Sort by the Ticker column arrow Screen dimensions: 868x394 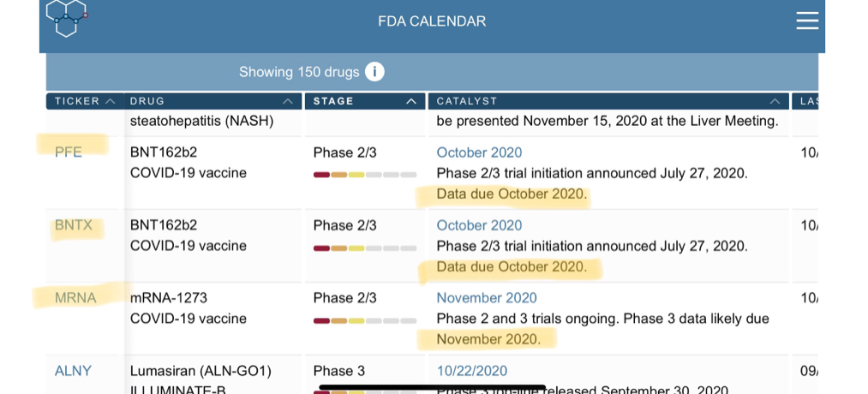pyautogui.click(x=110, y=101)
